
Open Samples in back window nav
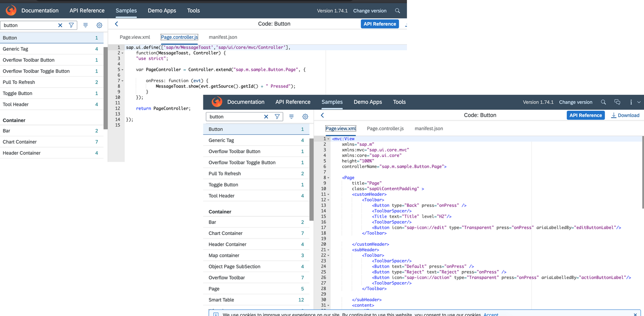(126, 10)
